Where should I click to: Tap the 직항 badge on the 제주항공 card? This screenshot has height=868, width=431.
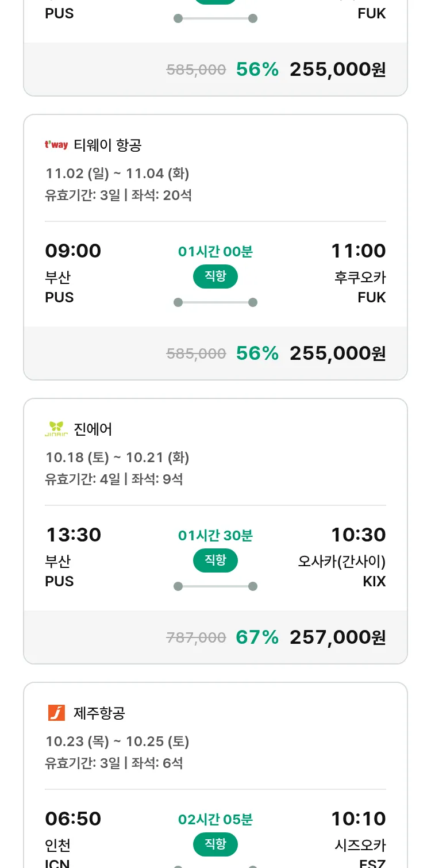pyautogui.click(x=215, y=844)
